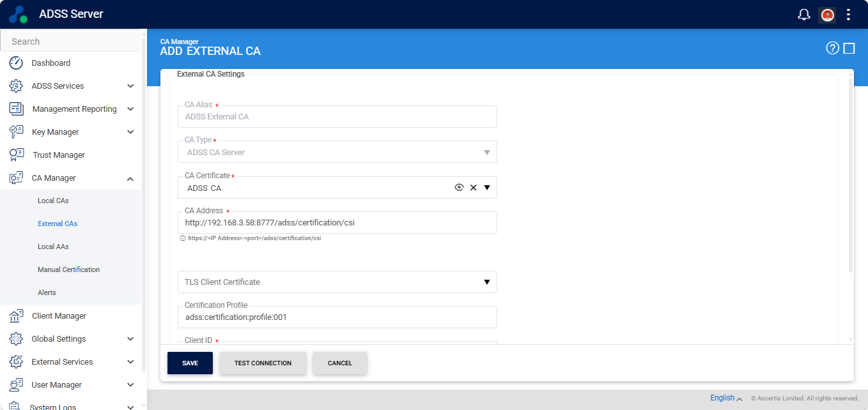Expand the ADSS Services menu

point(130,86)
